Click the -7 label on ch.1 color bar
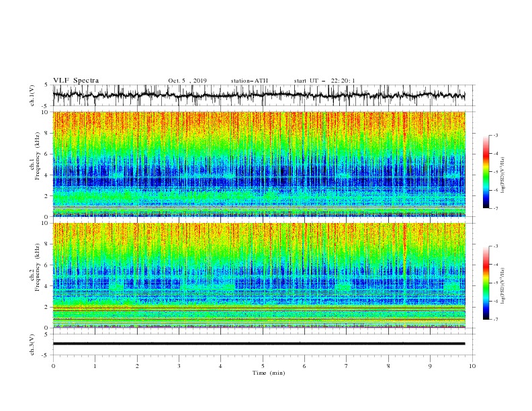532x411 pixels. [495, 208]
